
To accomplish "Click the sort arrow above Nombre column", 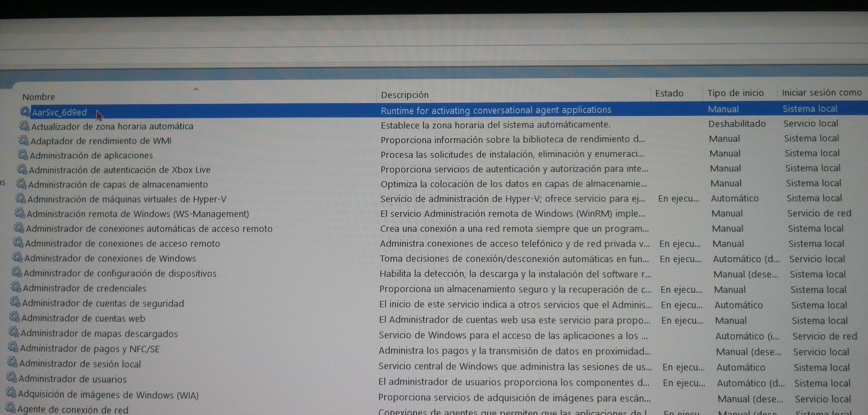I will (x=196, y=89).
